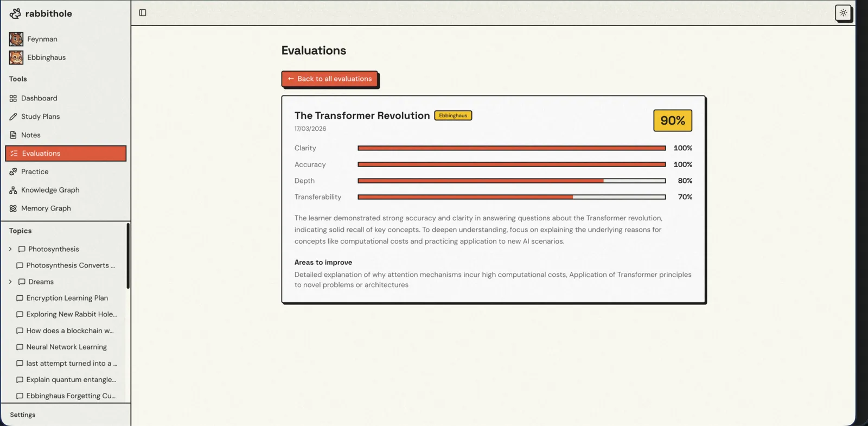Click chat icon beside Exploring New Rabbit Hole
This screenshot has width=868, height=426.
(20, 314)
